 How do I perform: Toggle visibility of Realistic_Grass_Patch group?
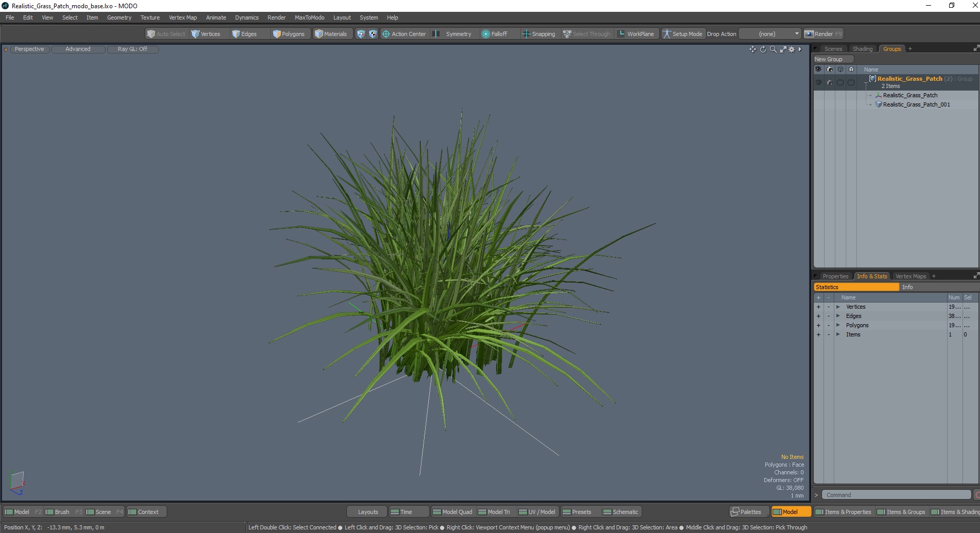point(818,82)
